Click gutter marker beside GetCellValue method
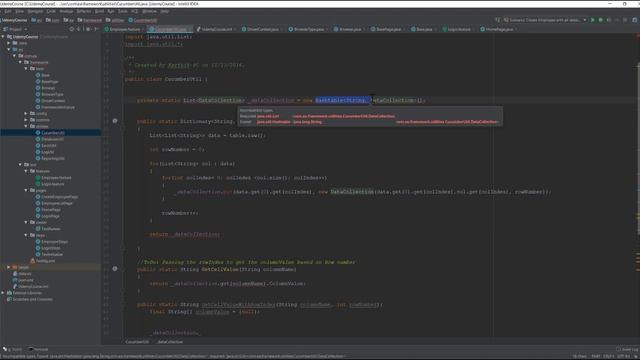This screenshot has width=640, height=360. click(115, 269)
